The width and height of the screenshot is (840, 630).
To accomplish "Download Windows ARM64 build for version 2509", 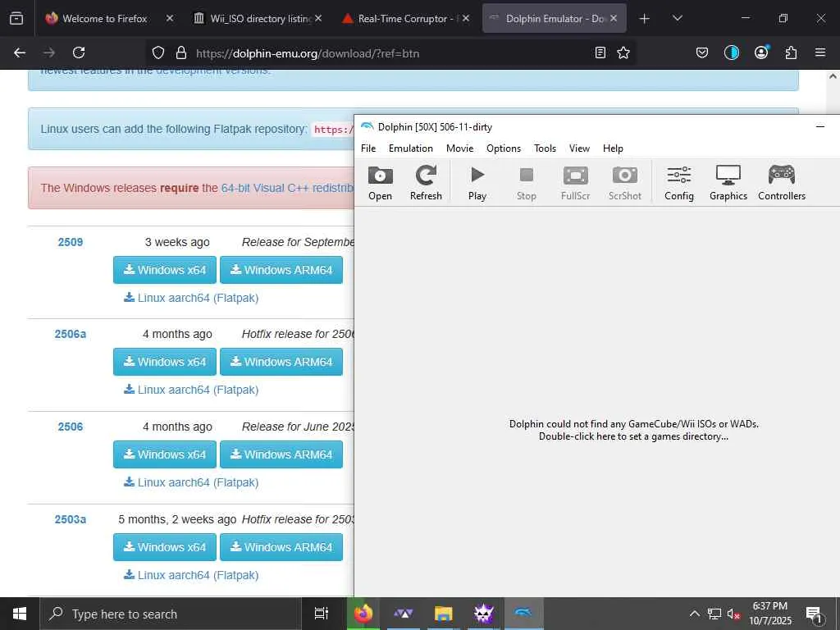I will pos(281,270).
